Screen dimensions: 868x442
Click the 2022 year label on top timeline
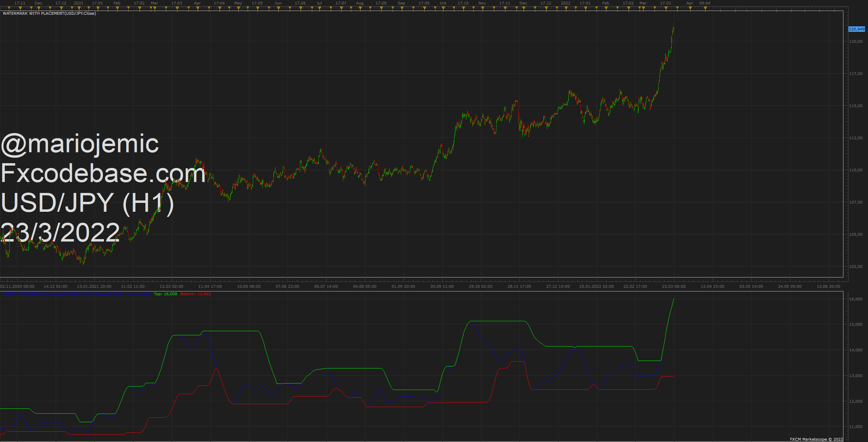[x=566, y=3]
